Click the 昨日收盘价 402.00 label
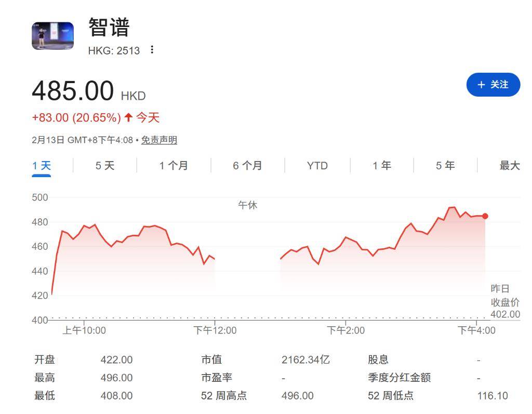Viewport: 532px width, 414px height. [504, 302]
